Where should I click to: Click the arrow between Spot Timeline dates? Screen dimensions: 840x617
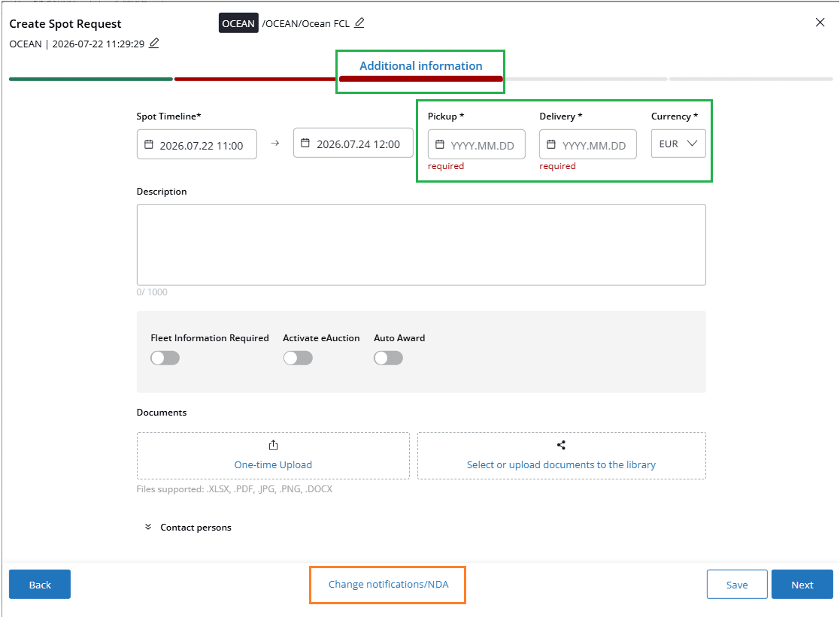[274, 143]
